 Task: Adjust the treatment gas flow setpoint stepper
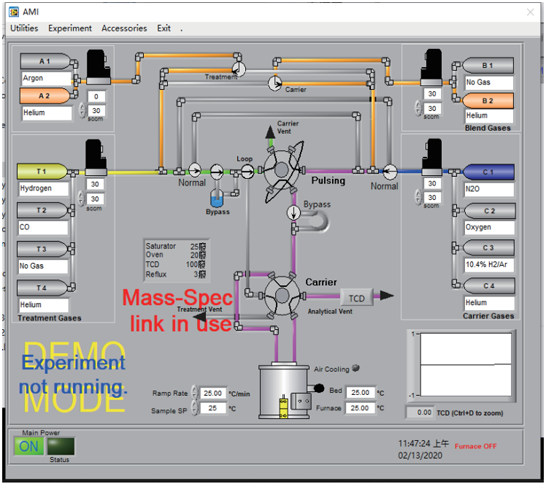81,198
